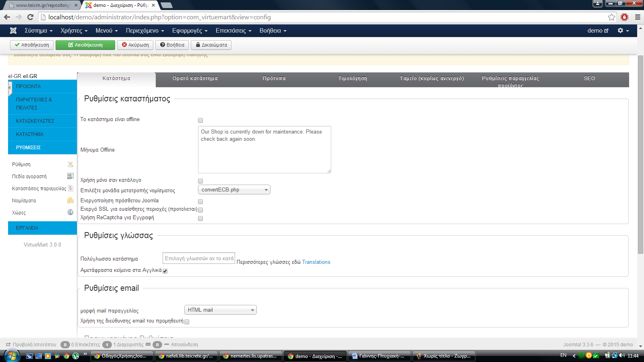Collapse the sidebar with the arrow handle
This screenshot has height=362, width=644.
tap(10, 88)
